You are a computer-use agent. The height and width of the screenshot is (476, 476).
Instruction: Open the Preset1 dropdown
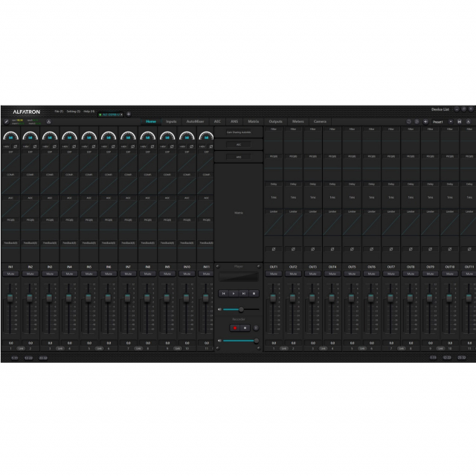click(x=440, y=122)
